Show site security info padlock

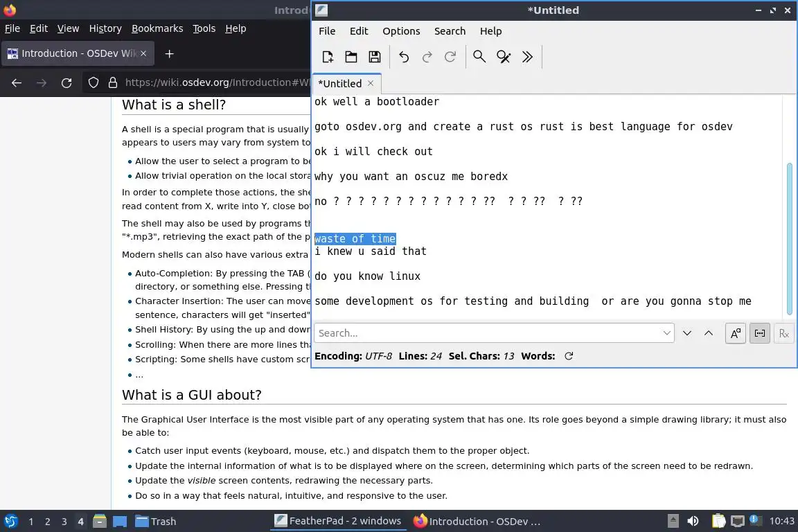pos(113,82)
